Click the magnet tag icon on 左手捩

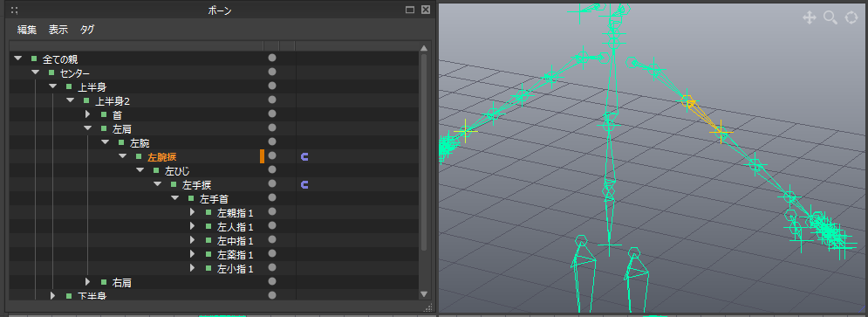click(304, 184)
